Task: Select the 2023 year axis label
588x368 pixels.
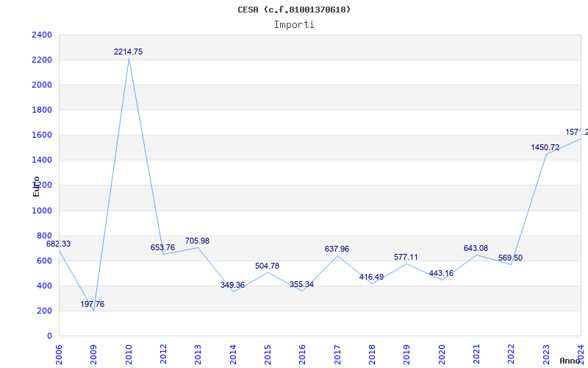Action: (545, 355)
